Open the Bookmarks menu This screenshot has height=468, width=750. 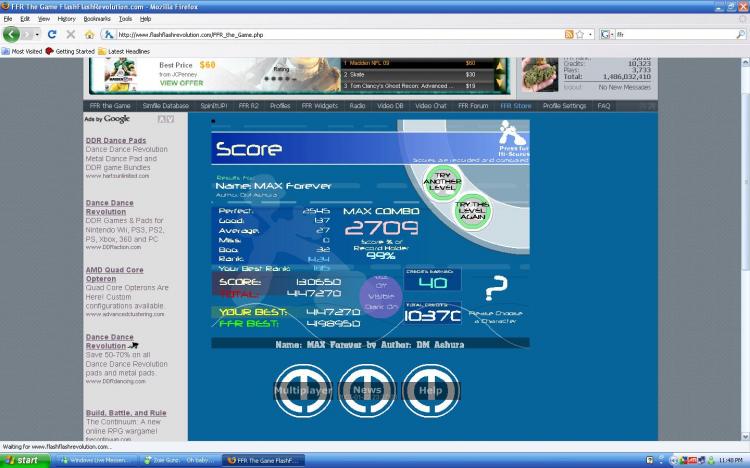pyautogui.click(x=97, y=19)
